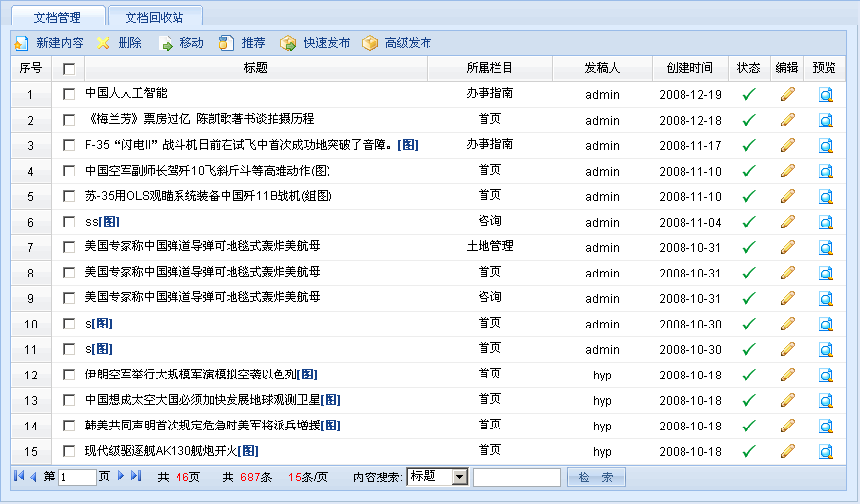Click date 2008-12-19 cell
The width and height of the screenshot is (860, 504).
[690, 95]
